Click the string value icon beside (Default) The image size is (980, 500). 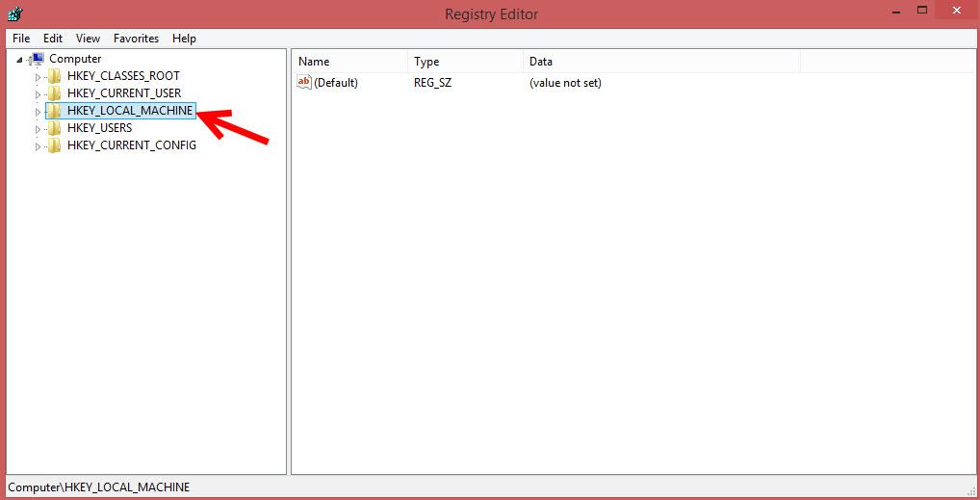pos(304,83)
